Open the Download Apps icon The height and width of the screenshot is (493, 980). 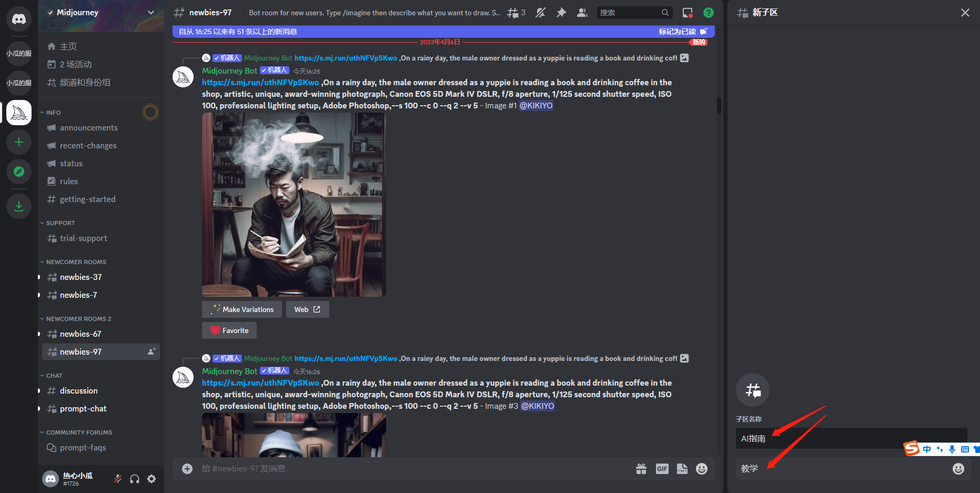[x=19, y=206]
